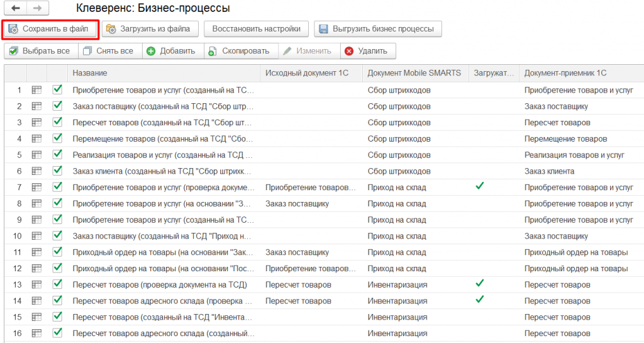
Task: Click 'Документ-приемник 1С' column header
Action: pos(581,73)
